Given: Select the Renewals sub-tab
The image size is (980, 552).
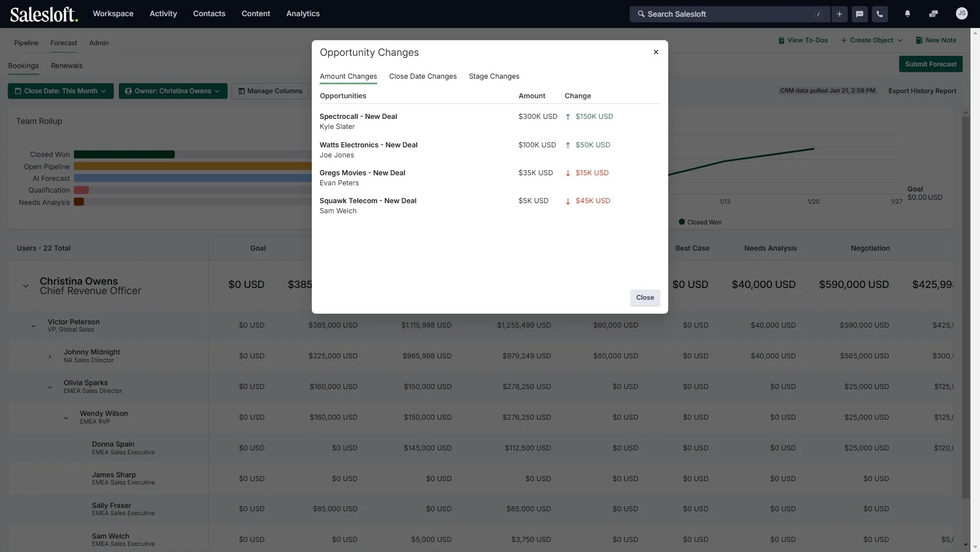Looking at the screenshot, I should [x=66, y=66].
